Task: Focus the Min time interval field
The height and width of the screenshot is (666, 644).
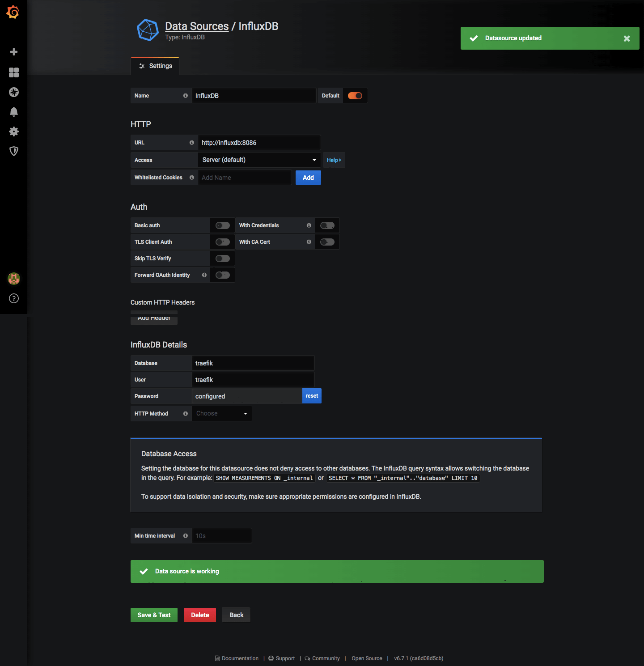Action: (x=222, y=536)
